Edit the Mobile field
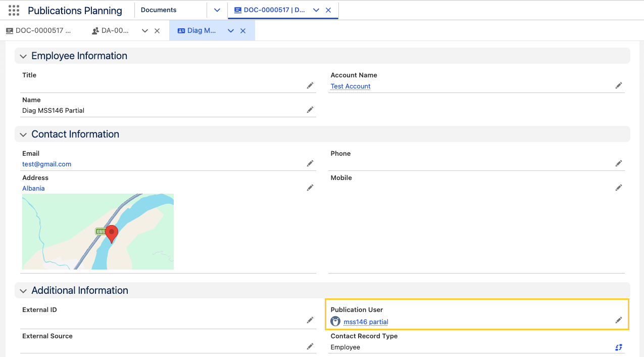 [x=618, y=188]
